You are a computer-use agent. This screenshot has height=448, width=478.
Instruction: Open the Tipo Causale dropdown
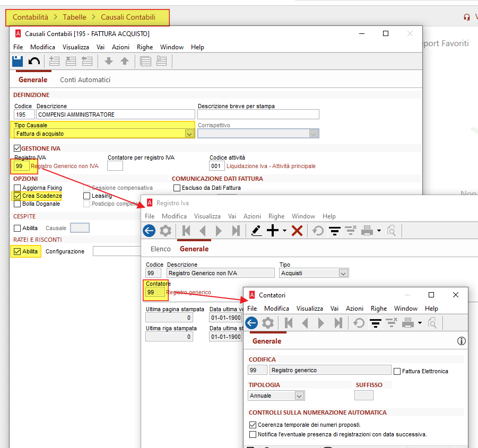pyautogui.click(x=189, y=134)
